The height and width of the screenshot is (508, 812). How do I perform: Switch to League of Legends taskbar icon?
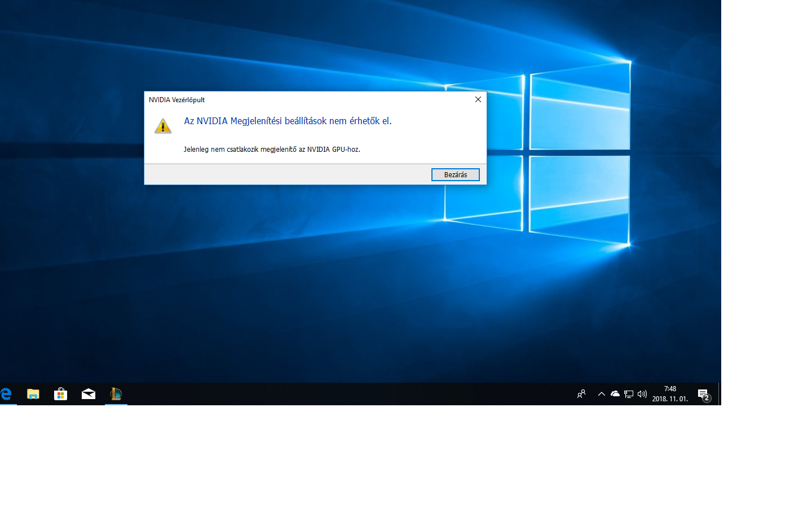[x=116, y=394]
